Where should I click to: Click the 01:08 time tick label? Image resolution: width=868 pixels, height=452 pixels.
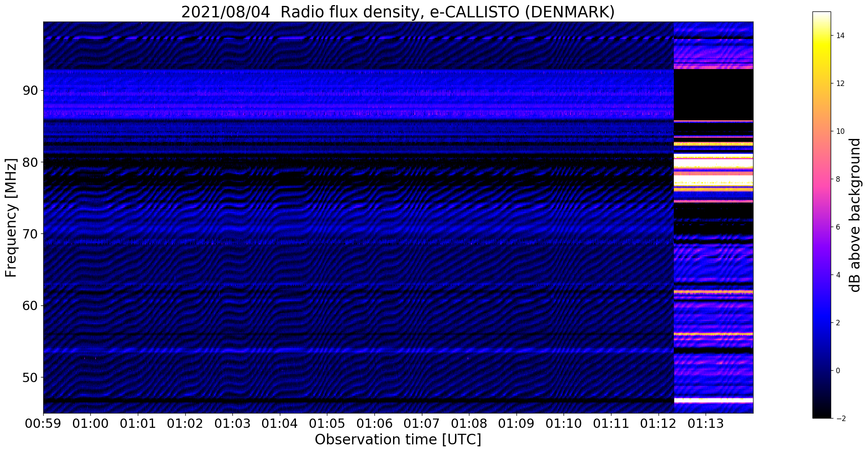click(469, 423)
